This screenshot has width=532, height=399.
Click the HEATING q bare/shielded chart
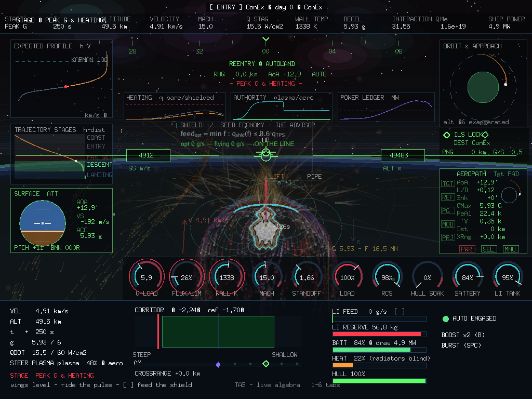pos(175,107)
